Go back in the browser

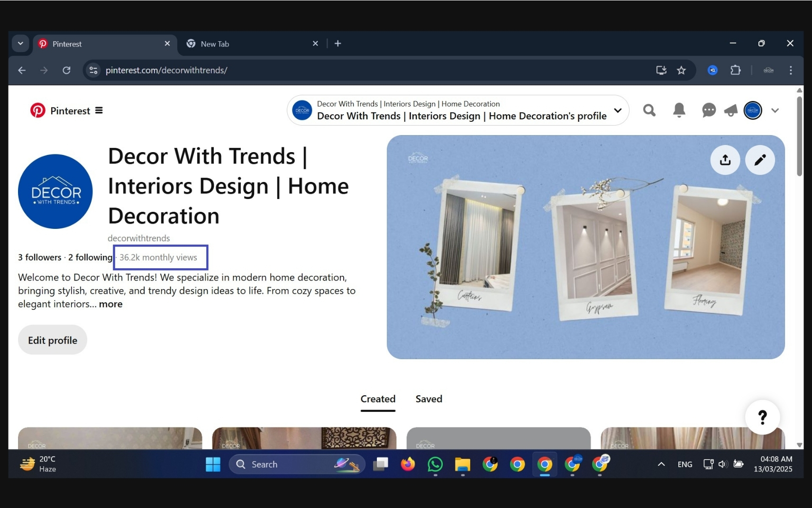click(22, 70)
